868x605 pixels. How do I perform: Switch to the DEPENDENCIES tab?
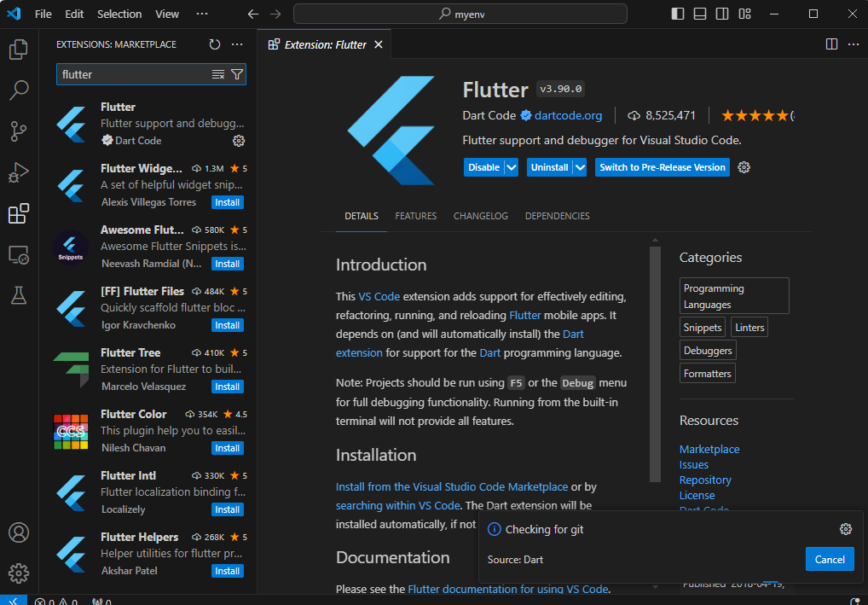click(558, 216)
